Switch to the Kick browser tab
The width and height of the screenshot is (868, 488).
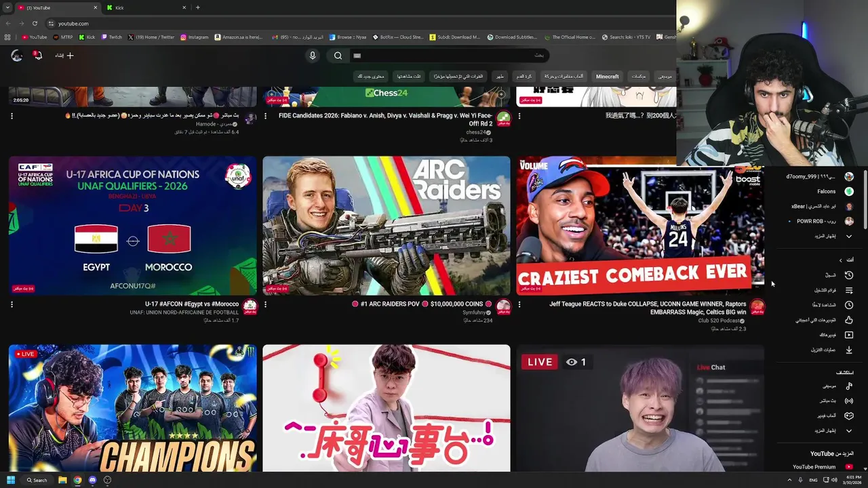click(x=146, y=7)
